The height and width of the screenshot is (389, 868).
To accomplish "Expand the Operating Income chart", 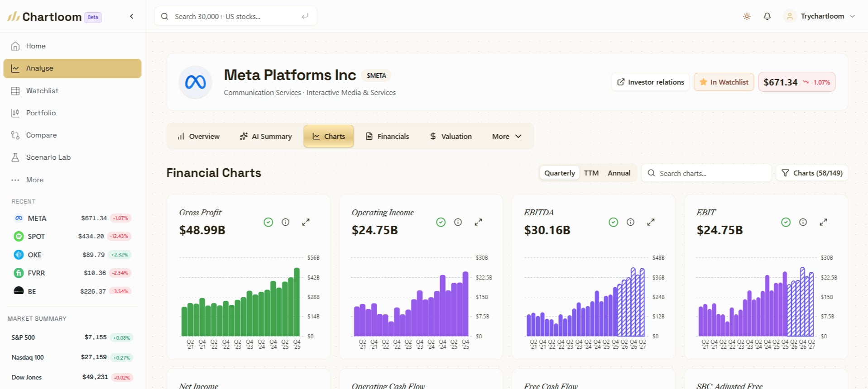I will 479,222.
